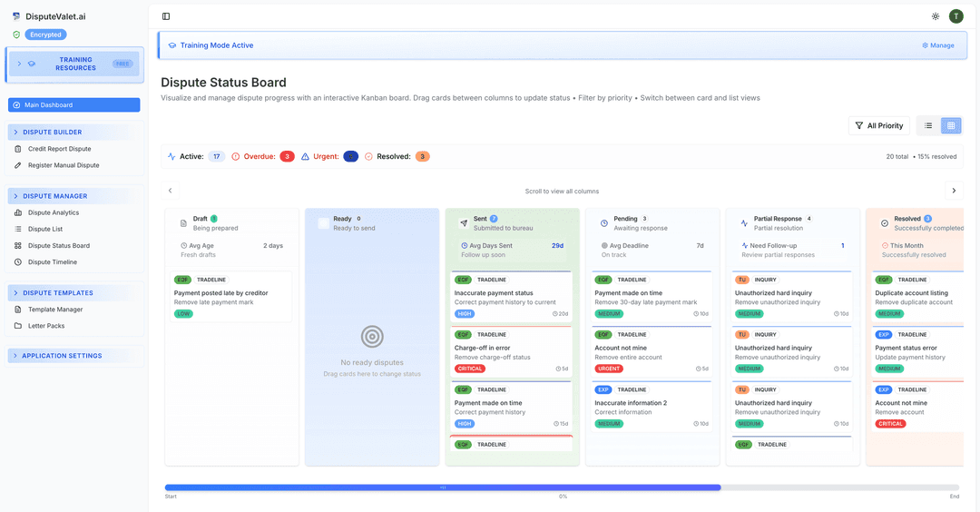Click Manage in Training Mode banner

coord(938,45)
